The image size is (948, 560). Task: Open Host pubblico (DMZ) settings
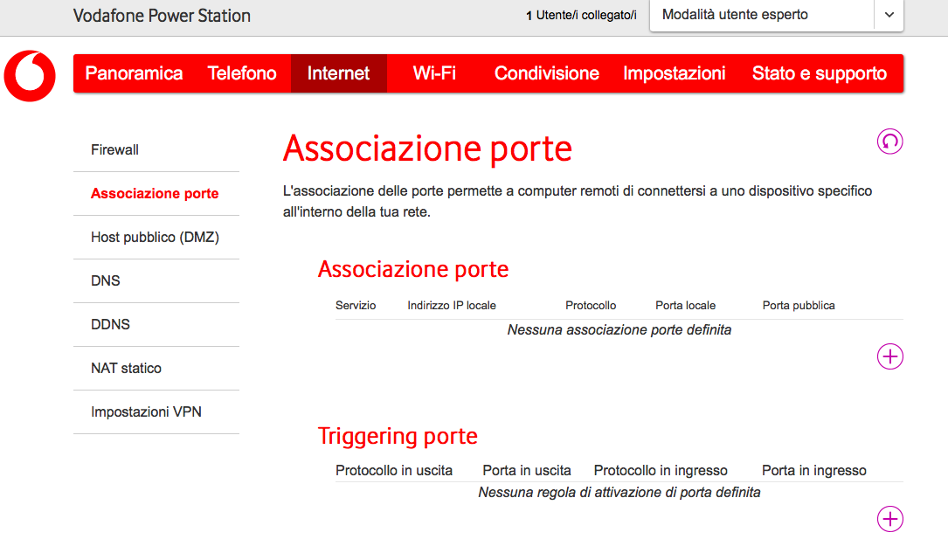tap(155, 238)
